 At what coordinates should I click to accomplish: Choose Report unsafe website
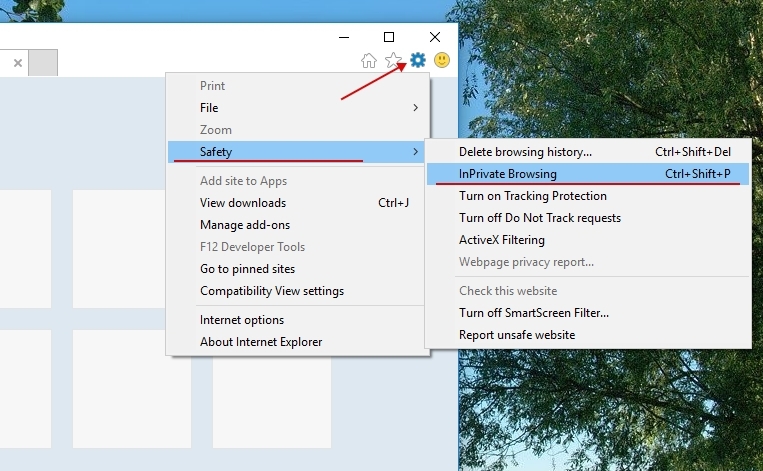588,335
